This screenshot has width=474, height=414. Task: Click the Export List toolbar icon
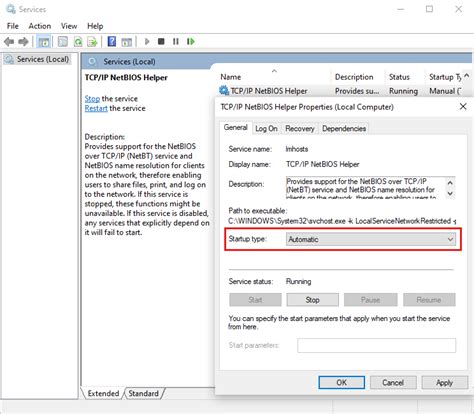pos(92,42)
